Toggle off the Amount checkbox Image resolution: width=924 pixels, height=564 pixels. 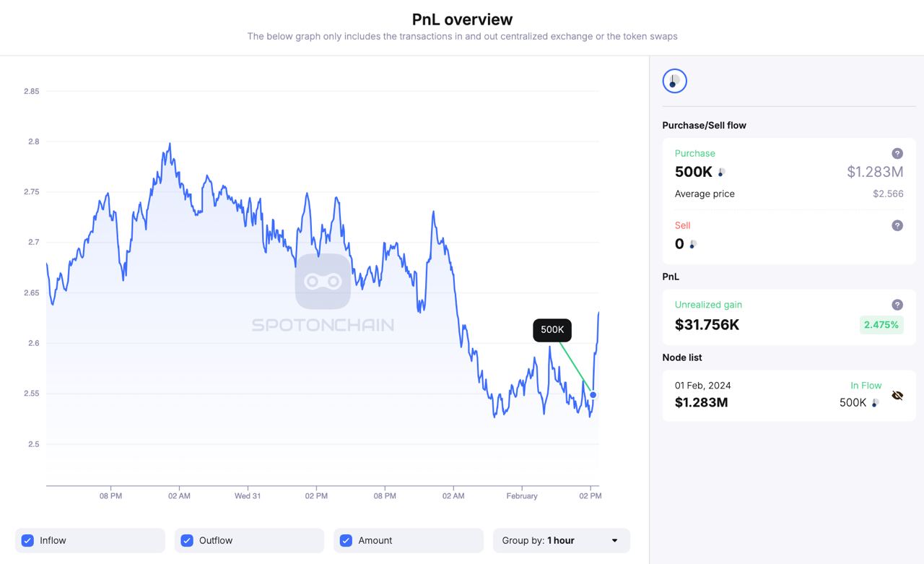(x=346, y=540)
